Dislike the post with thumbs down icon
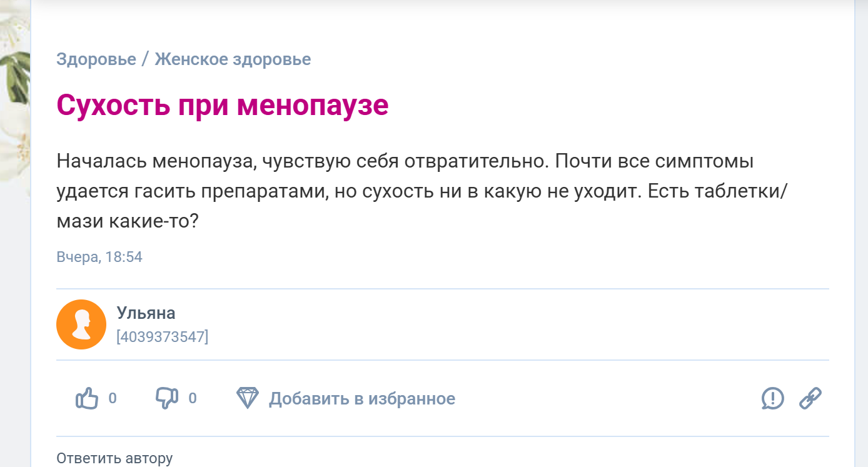 coord(167,398)
